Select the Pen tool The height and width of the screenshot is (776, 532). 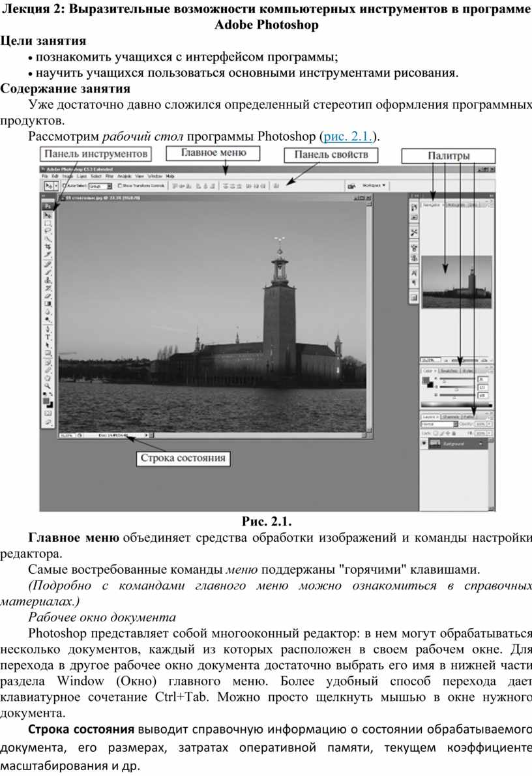(x=48, y=329)
